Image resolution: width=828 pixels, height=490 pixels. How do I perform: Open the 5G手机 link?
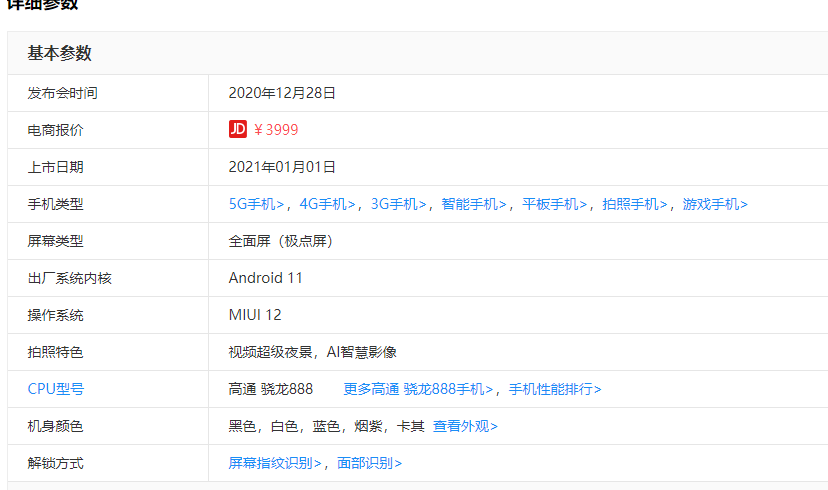pyautogui.click(x=257, y=204)
